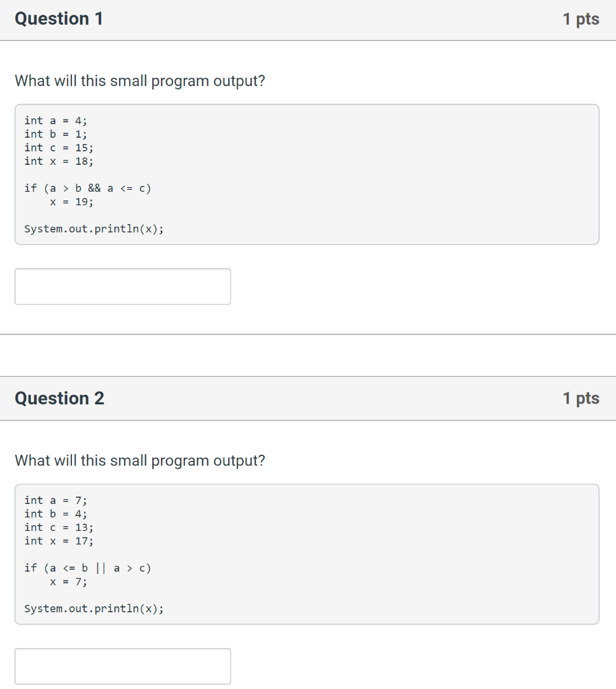The image size is (616, 689).
Task: Click System.out.println(x) in Question 2 code
Action: point(94,608)
